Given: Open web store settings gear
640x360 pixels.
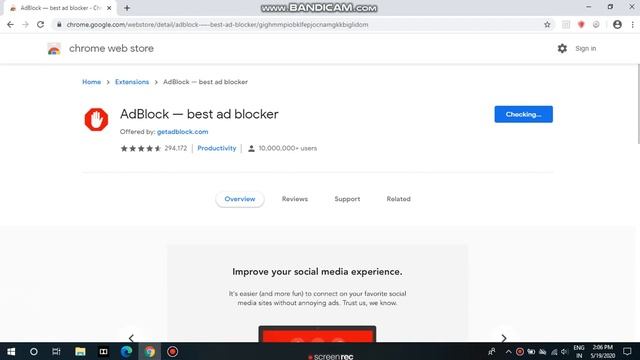Looking at the screenshot, I should [562, 49].
